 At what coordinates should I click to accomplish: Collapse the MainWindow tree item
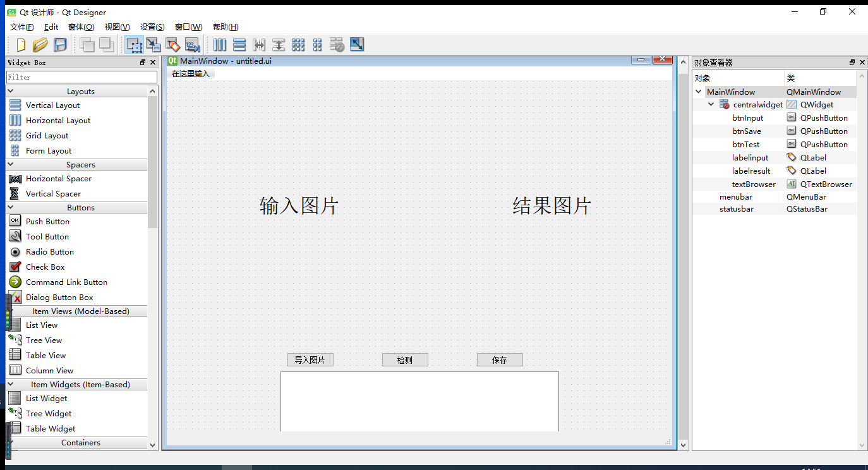699,92
